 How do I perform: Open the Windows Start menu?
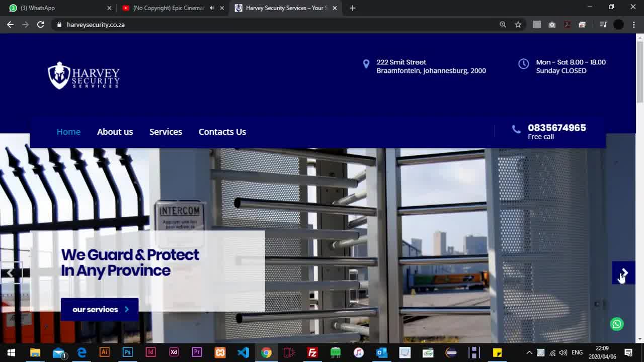[11, 352]
